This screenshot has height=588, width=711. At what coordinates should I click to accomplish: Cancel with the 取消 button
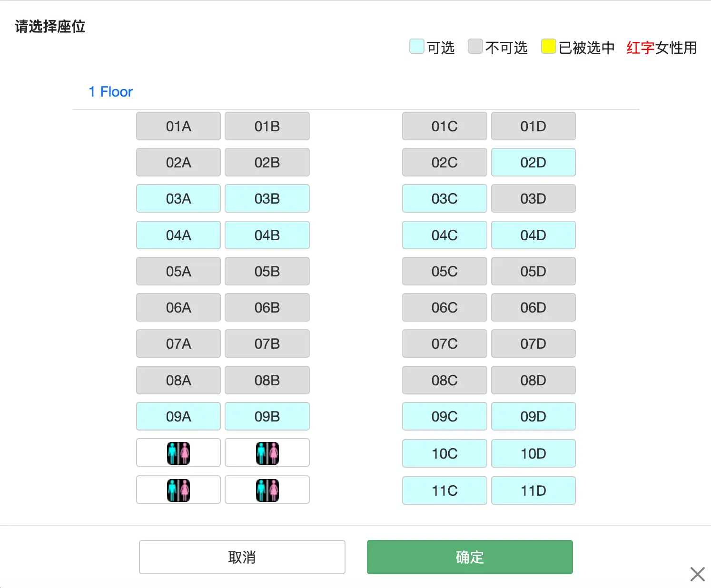(x=242, y=557)
